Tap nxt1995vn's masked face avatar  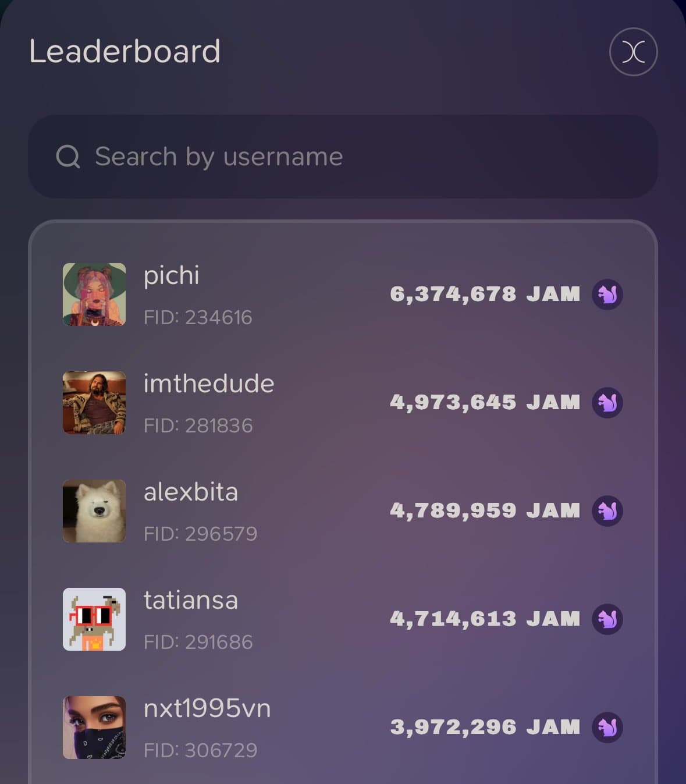pyautogui.click(x=94, y=728)
